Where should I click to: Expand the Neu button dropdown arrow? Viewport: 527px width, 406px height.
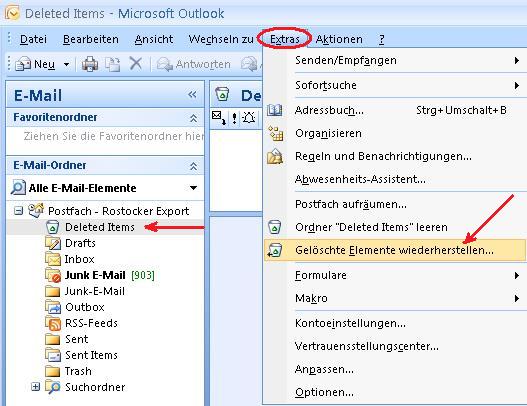tap(66, 64)
